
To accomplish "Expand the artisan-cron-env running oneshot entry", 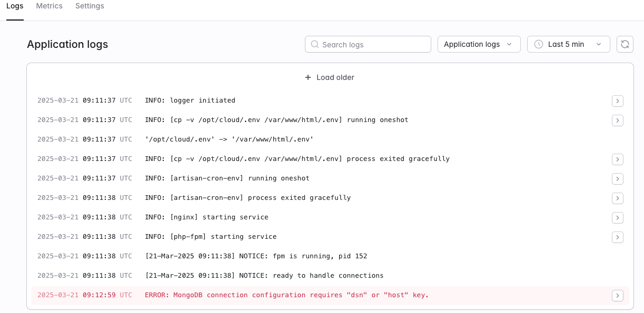I will pos(618,179).
